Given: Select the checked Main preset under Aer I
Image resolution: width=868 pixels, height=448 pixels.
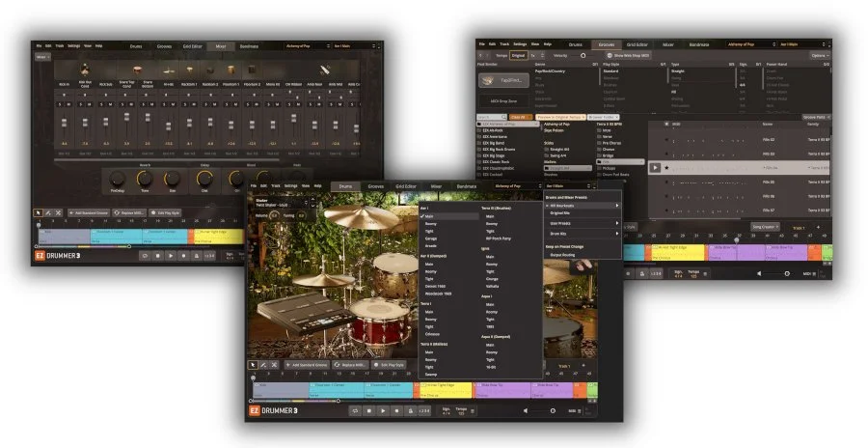Looking at the screenshot, I should pos(449,216).
